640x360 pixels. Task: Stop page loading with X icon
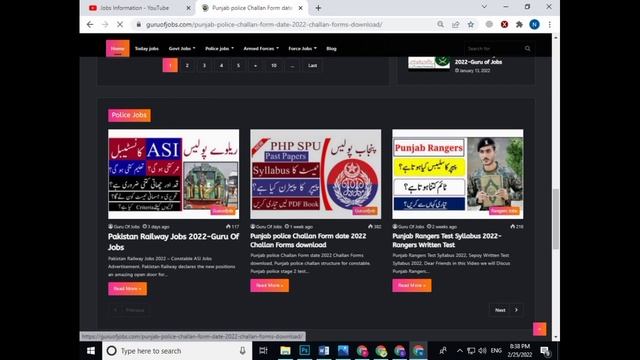(120, 24)
